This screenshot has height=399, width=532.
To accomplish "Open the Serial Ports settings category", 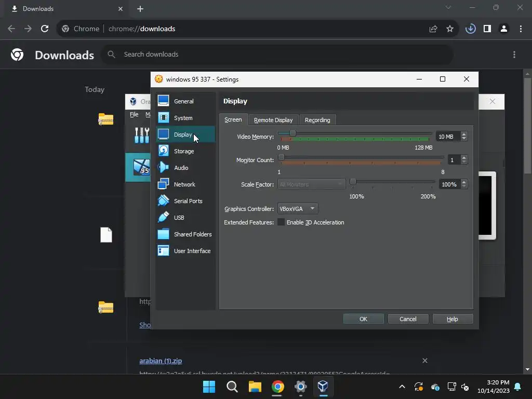I will [x=185, y=201].
